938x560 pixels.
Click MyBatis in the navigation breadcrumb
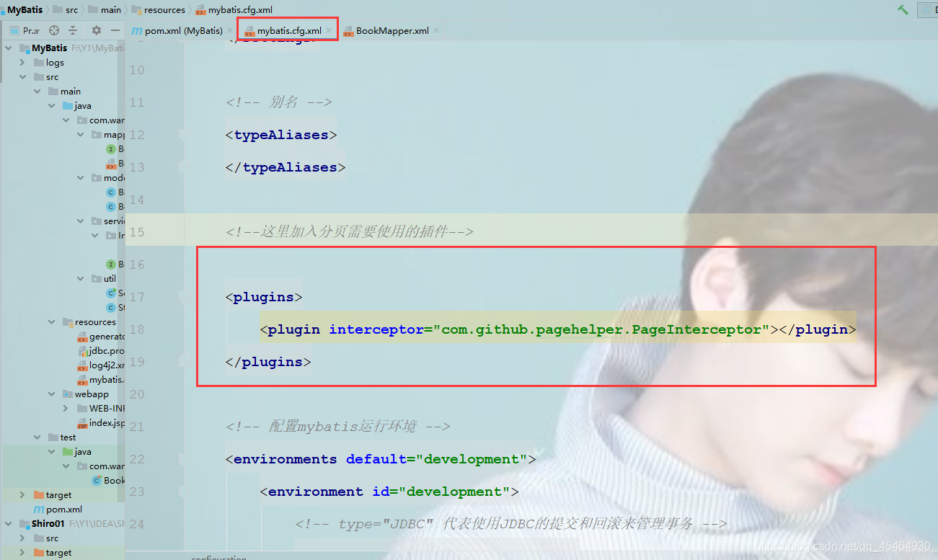(25, 9)
